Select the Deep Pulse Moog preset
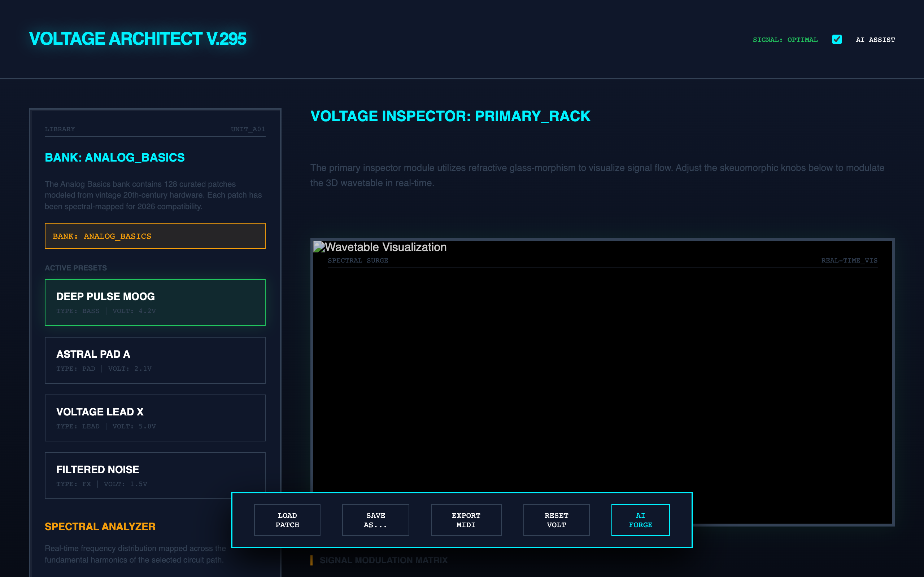This screenshot has width=924, height=577. point(155,302)
